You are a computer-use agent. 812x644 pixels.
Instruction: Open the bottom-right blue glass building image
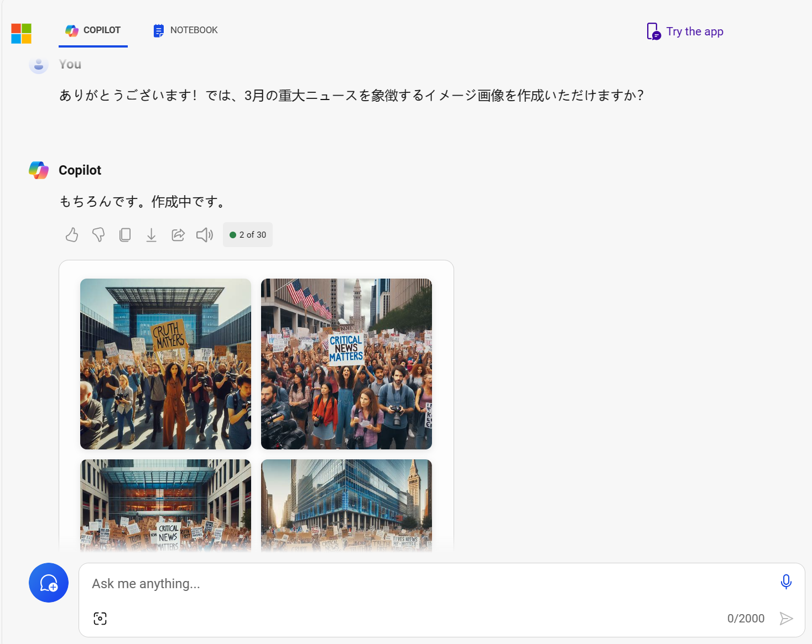coord(346,505)
